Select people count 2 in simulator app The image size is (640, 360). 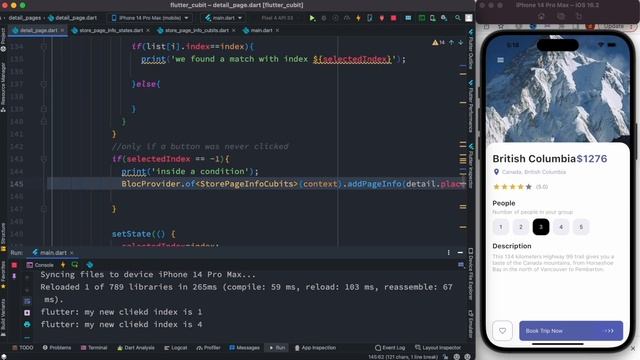pyautogui.click(x=521, y=227)
